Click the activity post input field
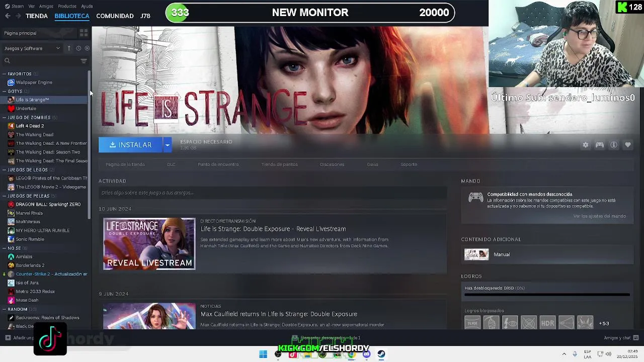644x362 pixels. click(273, 193)
